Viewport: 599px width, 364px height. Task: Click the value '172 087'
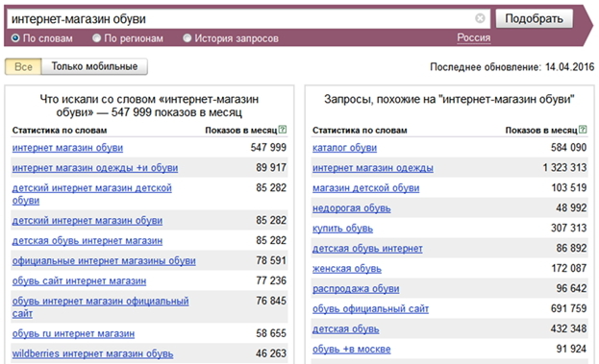pyautogui.click(x=569, y=269)
